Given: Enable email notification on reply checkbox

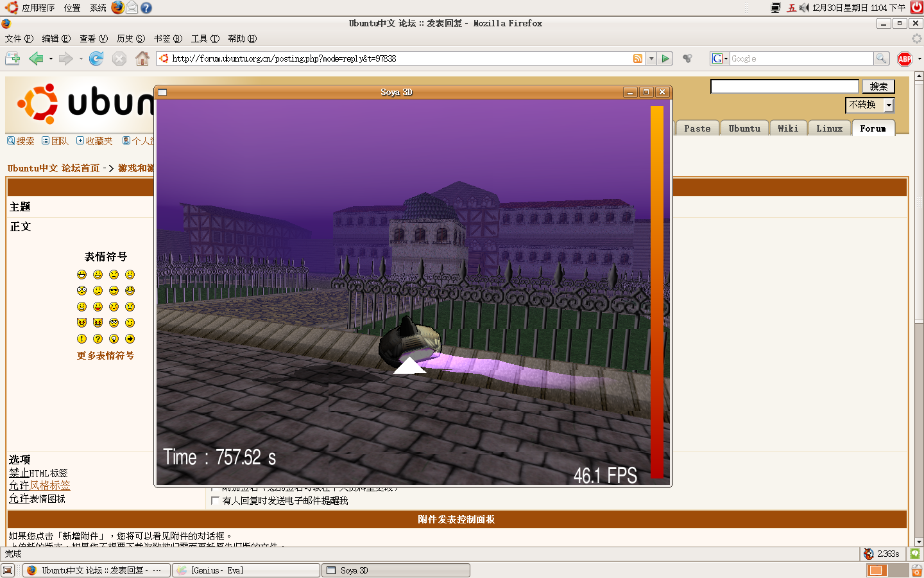Looking at the screenshot, I should coord(216,500).
